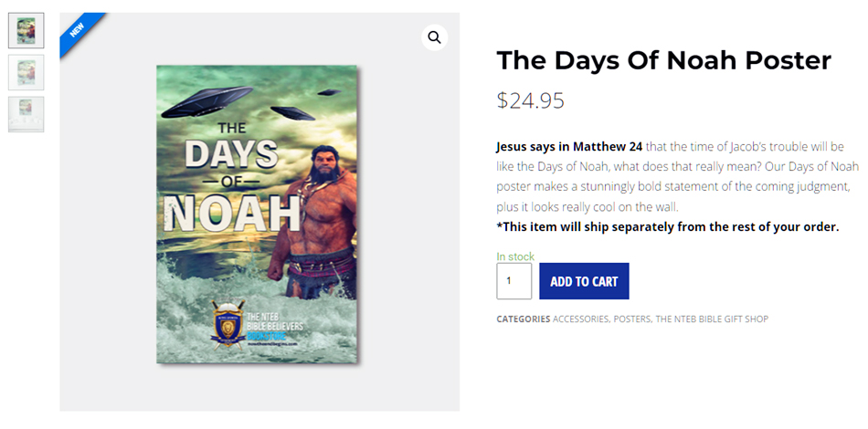Select the second poster thumbnail
Screen dimensions: 868x429
coord(26,72)
